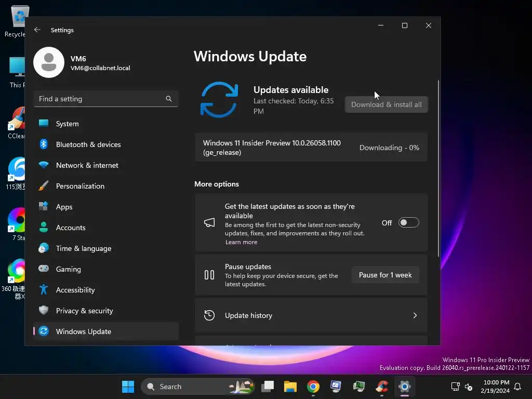The width and height of the screenshot is (532, 399).
Task: Click the pause bars icon
Action: coord(209,275)
